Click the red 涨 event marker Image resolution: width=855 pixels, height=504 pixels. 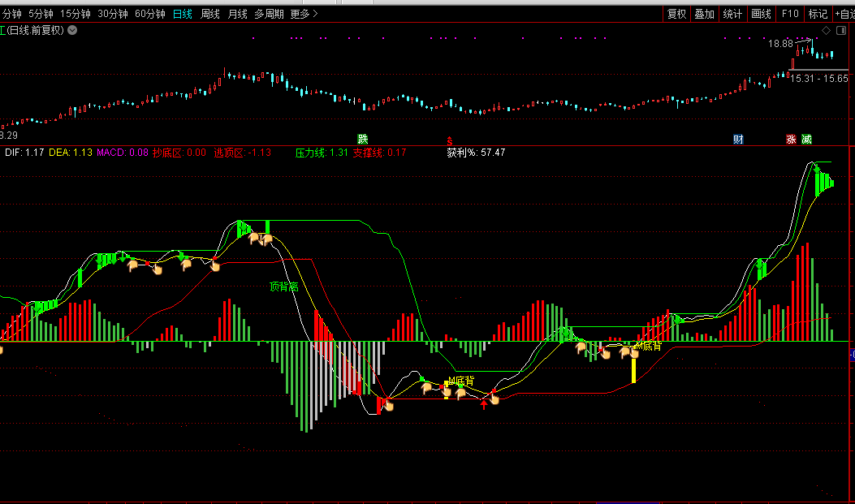(791, 140)
